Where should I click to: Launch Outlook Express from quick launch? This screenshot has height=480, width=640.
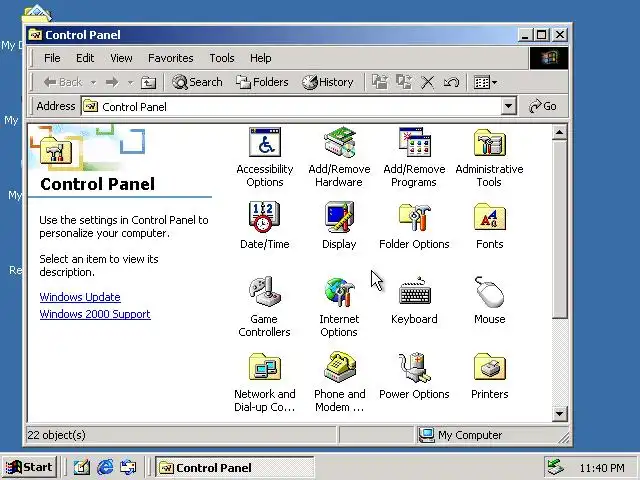point(128,467)
